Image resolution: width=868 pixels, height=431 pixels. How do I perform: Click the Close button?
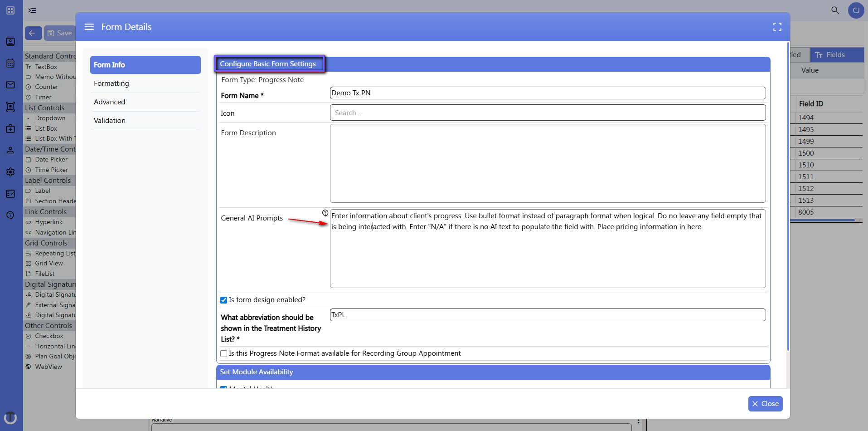[765, 403]
